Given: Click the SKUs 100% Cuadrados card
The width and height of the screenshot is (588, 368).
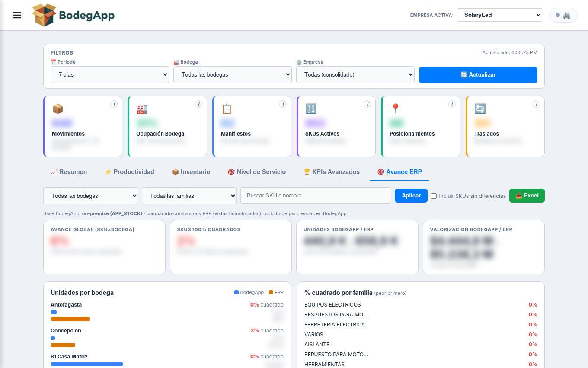Looking at the screenshot, I should (x=231, y=247).
